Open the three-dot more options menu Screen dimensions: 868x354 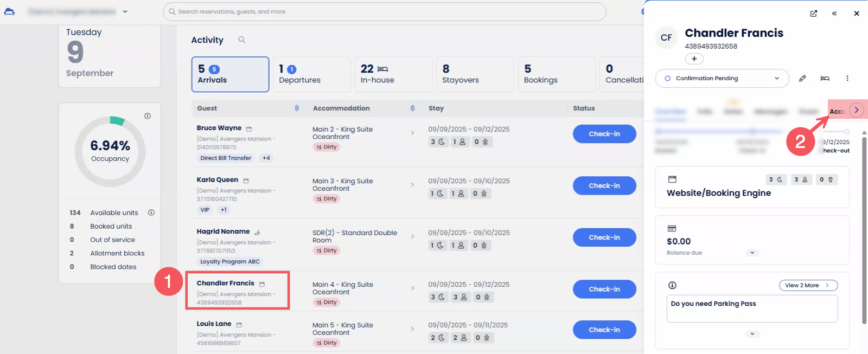point(847,78)
